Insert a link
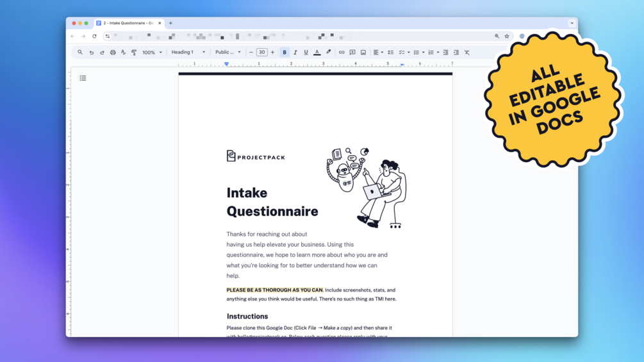644x362 pixels. point(342,52)
